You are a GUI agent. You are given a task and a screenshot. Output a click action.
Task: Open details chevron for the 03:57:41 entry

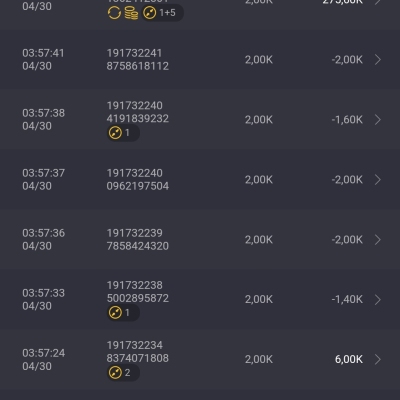[x=378, y=60]
